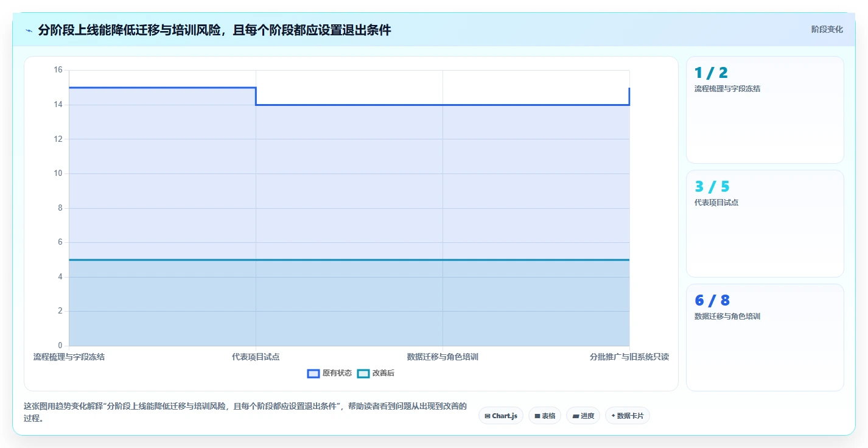The height and width of the screenshot is (448, 868).
Task: Click the 数据卡片 tag
Action: point(628,416)
